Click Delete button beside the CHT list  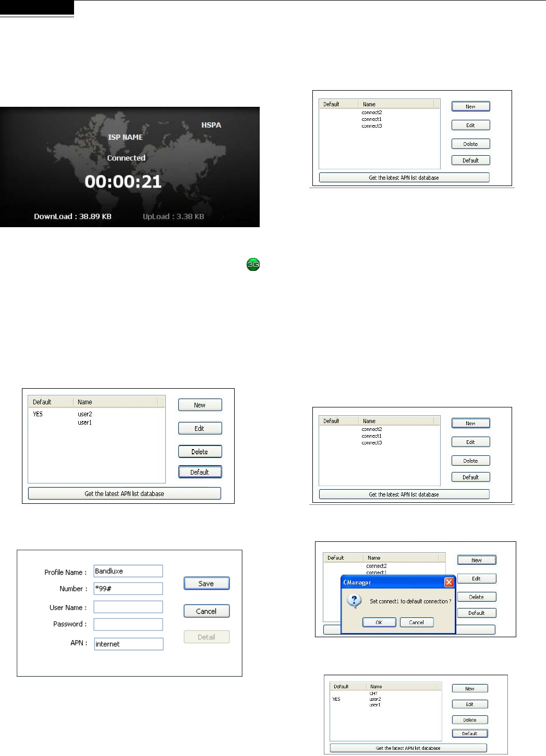click(x=470, y=720)
